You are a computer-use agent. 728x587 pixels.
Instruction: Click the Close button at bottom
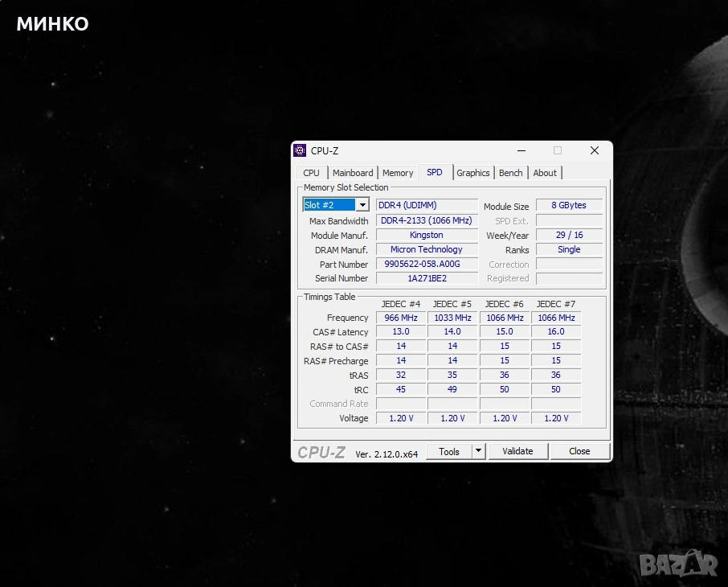pos(579,451)
